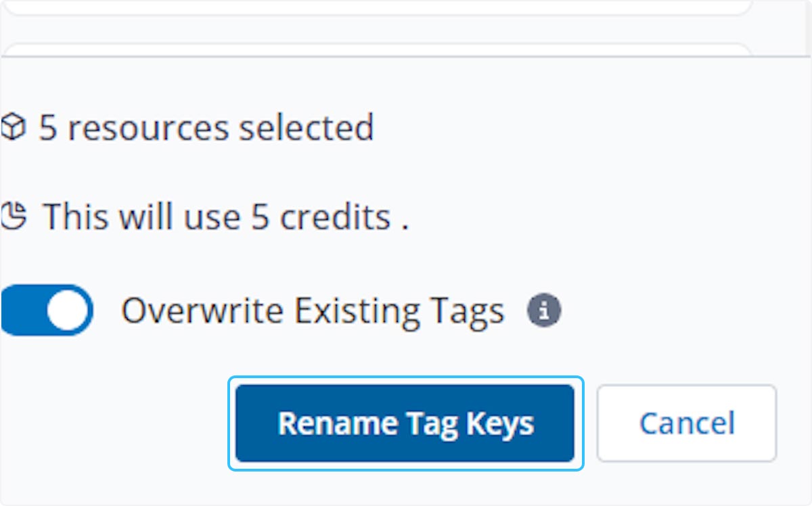
Task: Click the credit usage chart icon
Action: 14,216
